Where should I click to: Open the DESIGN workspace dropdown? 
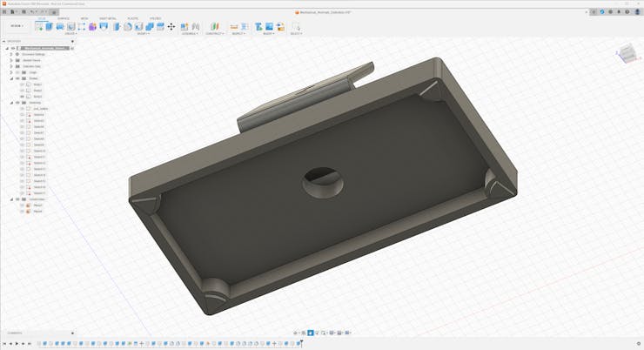(x=17, y=26)
